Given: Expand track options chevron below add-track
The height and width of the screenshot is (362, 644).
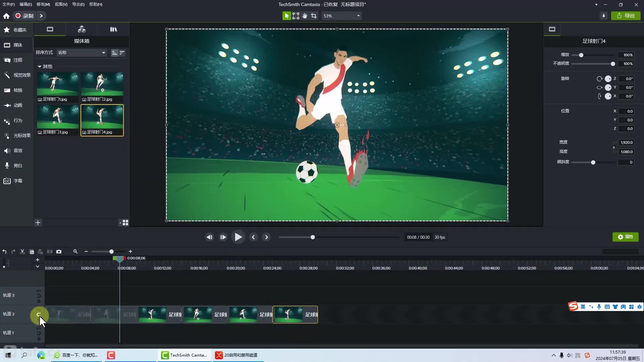Looking at the screenshot, I should [38, 267].
